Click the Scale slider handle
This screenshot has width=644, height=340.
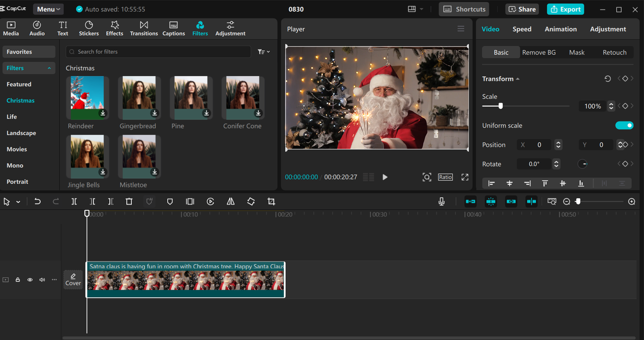click(501, 106)
